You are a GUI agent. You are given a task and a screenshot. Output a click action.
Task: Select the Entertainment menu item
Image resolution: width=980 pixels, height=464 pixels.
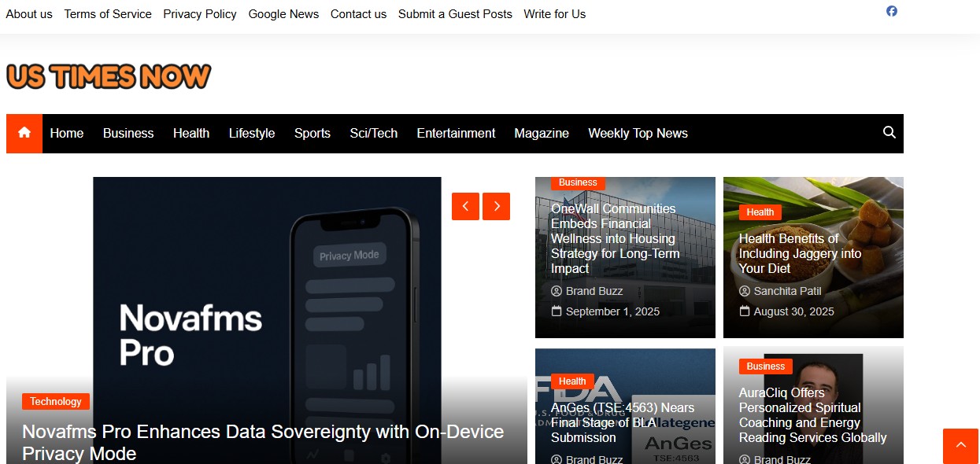pos(456,134)
